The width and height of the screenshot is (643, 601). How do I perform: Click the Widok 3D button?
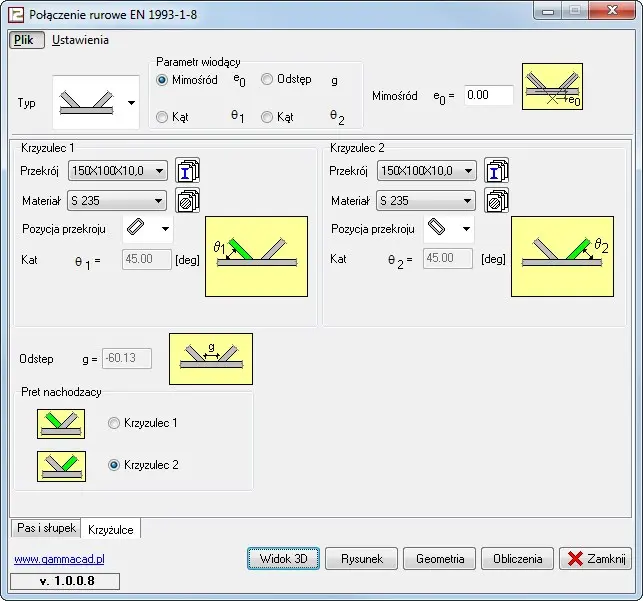pos(283,559)
